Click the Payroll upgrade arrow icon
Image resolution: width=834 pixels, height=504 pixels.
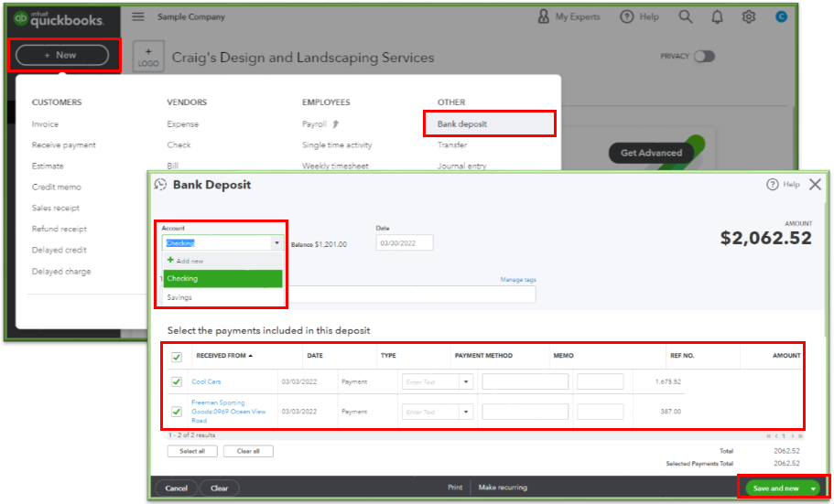tap(336, 123)
